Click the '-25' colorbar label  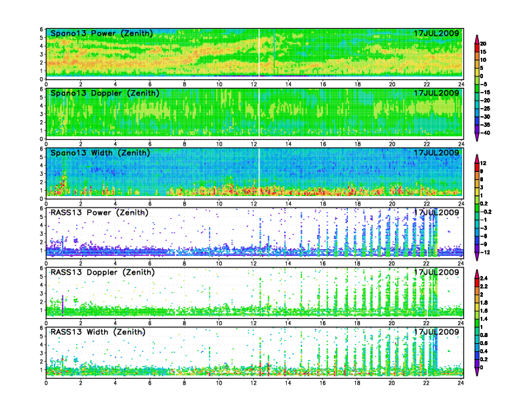point(485,109)
